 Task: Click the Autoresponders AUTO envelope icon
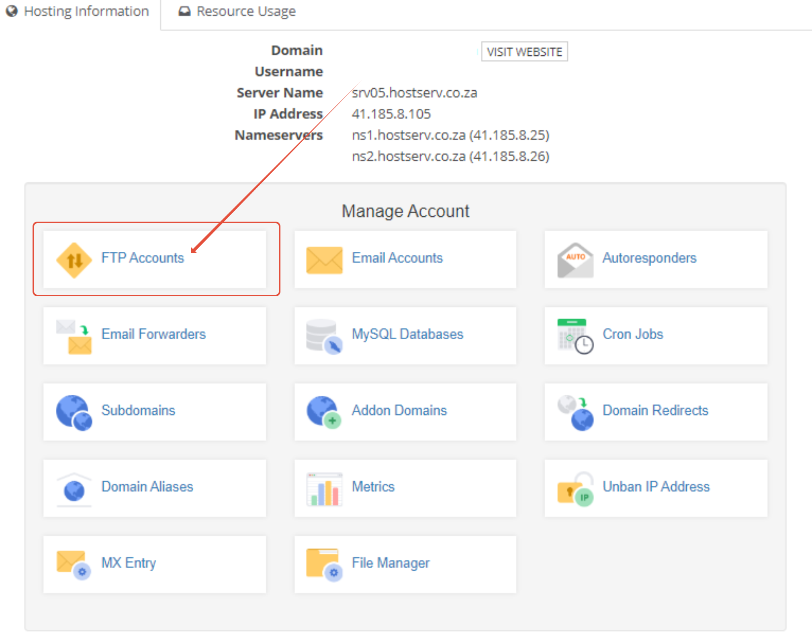(575, 260)
